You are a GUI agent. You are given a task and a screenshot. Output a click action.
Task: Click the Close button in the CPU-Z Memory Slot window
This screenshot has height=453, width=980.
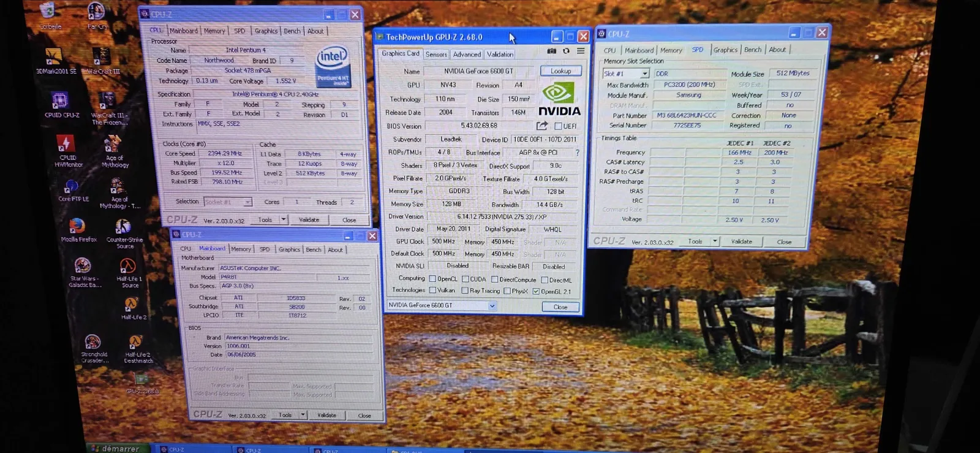pos(785,242)
